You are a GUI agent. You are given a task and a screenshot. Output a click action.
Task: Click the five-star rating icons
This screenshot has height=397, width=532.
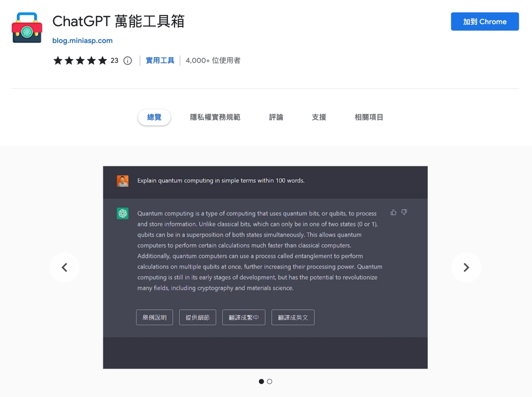coord(80,61)
